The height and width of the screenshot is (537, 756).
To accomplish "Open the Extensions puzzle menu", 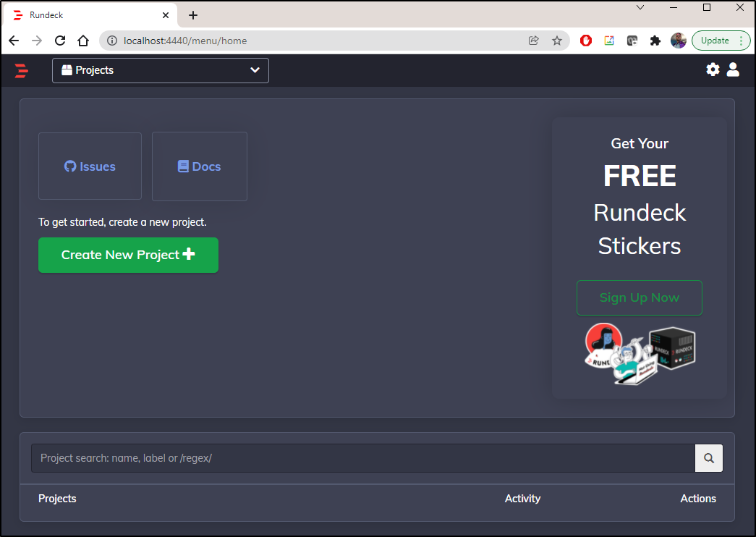I will 655,41.
